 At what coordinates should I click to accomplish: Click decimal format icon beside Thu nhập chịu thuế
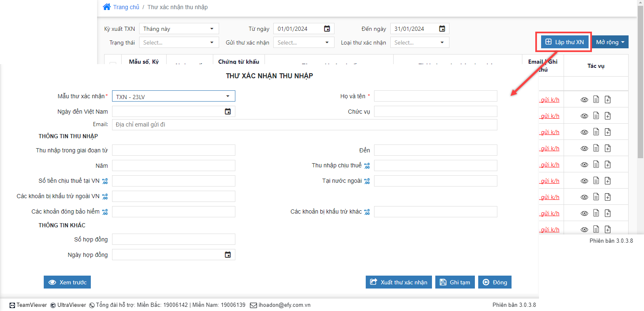pos(367,166)
